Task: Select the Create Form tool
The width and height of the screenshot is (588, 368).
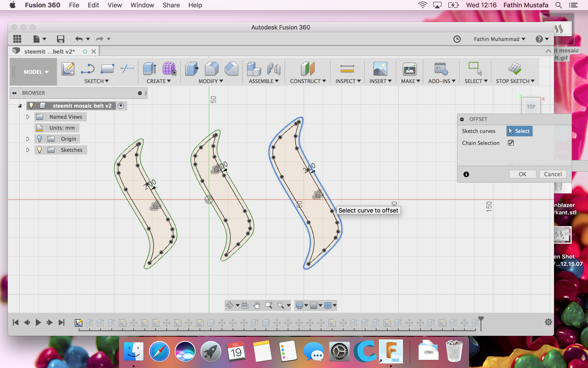Action: (x=169, y=69)
